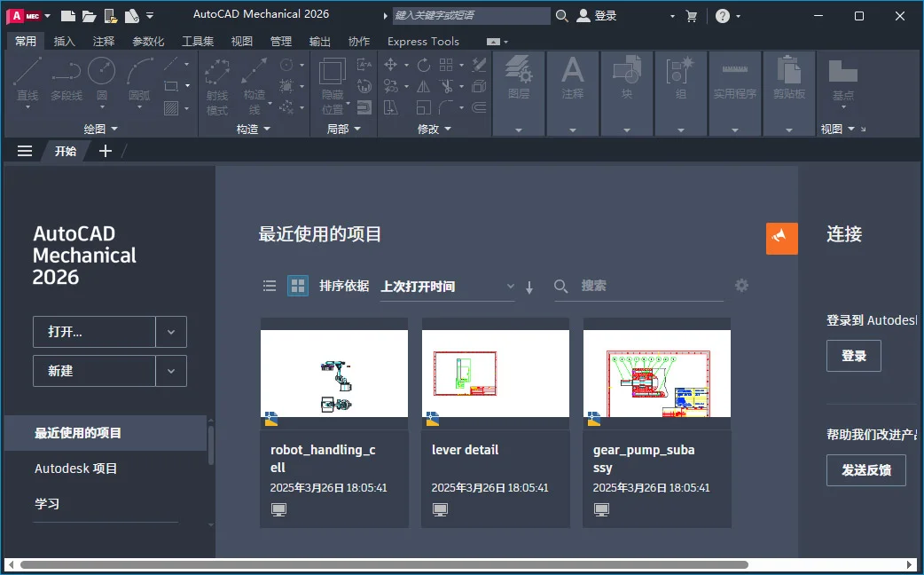Expand the New button dropdown arrow
The image size is (924, 575).
(x=171, y=370)
